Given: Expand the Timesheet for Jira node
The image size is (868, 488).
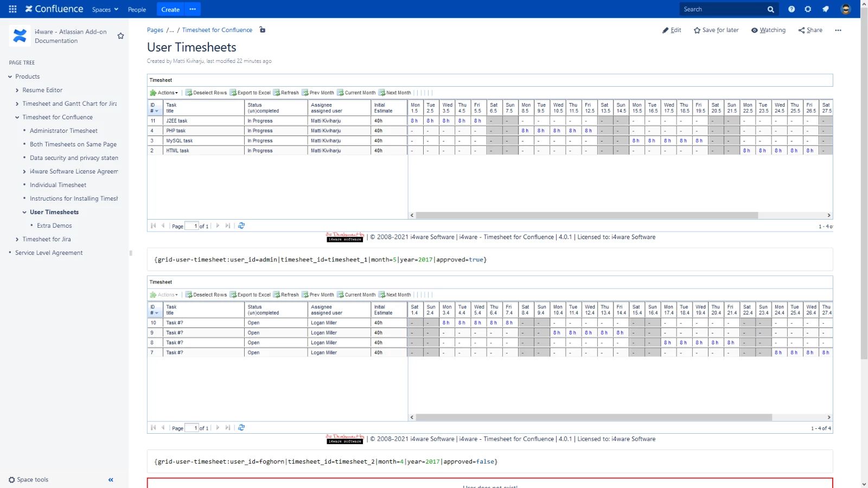Looking at the screenshot, I should coord(17,239).
